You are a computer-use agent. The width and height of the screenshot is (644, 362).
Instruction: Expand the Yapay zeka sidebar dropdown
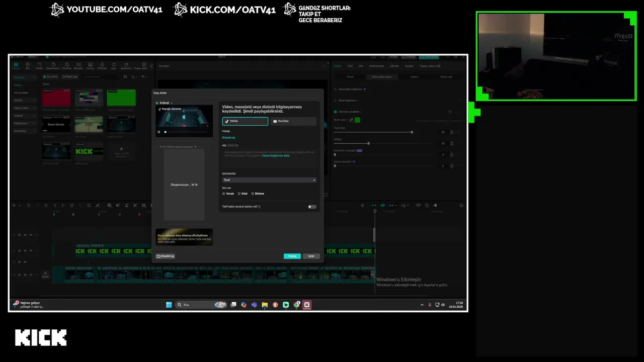[25, 108]
